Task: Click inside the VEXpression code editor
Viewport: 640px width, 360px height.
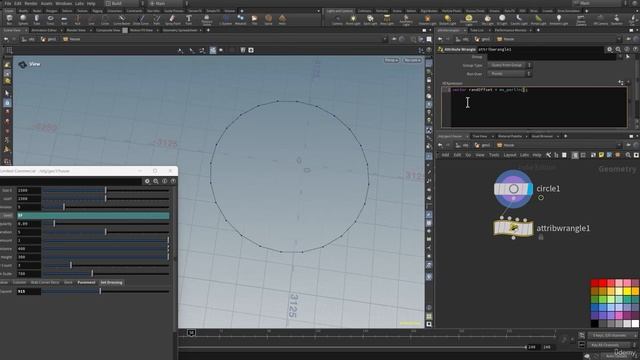Action: [539, 107]
